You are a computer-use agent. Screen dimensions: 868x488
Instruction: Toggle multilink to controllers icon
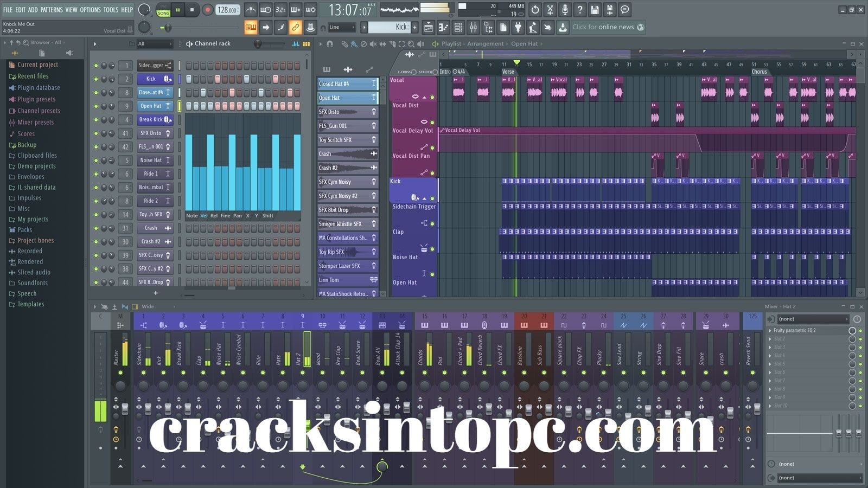pyautogui.click(x=295, y=27)
